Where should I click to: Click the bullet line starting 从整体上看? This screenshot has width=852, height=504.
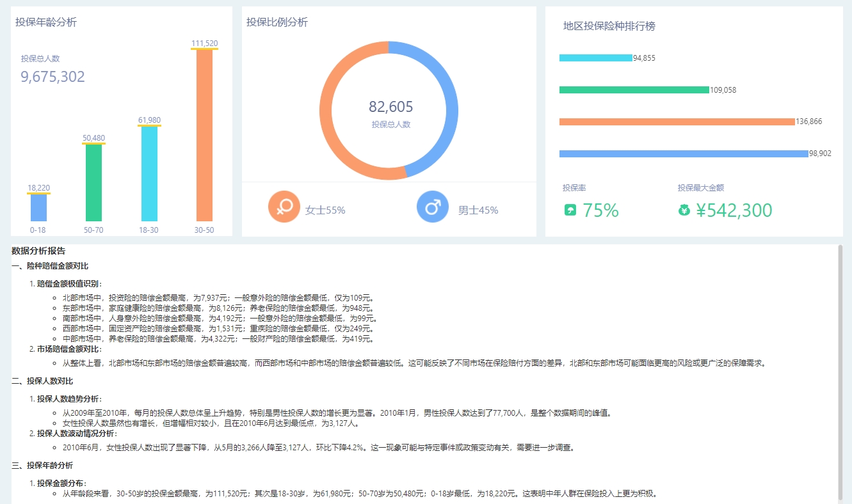[414, 363]
